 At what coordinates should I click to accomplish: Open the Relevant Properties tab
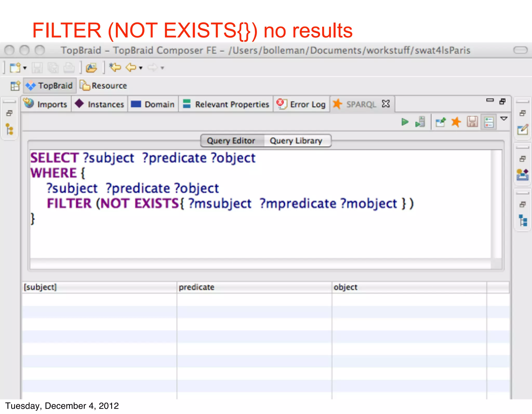[x=226, y=104]
